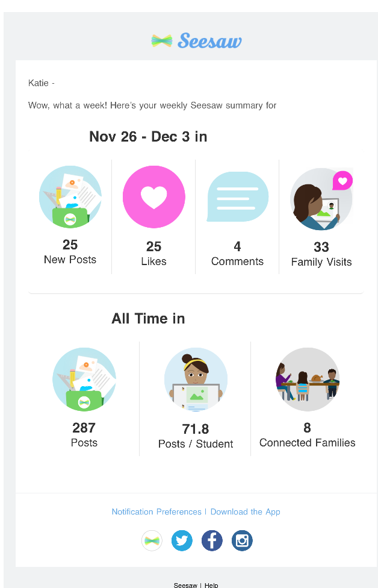Image resolution: width=378 pixels, height=588 pixels.
Task: Select the Comments speech bubble icon
Action: 238,197
